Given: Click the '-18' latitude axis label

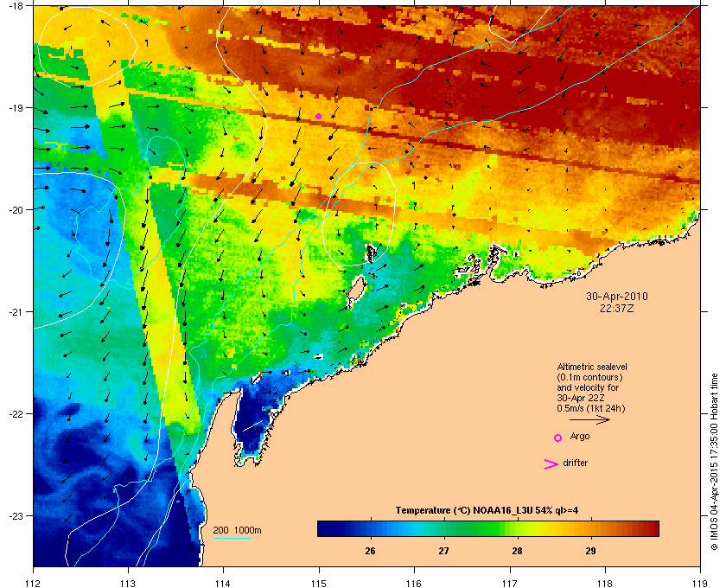Looking at the screenshot, I should [x=16, y=5].
